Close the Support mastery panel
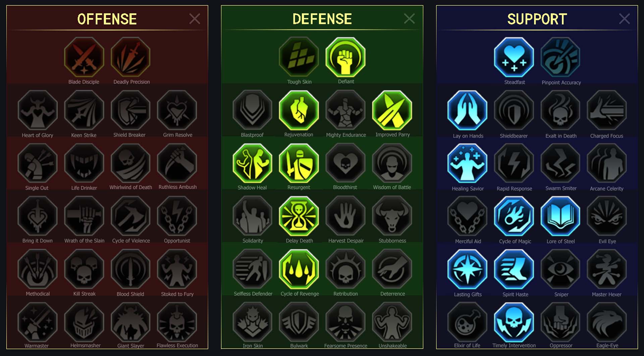The height and width of the screenshot is (356, 644). 624,19
